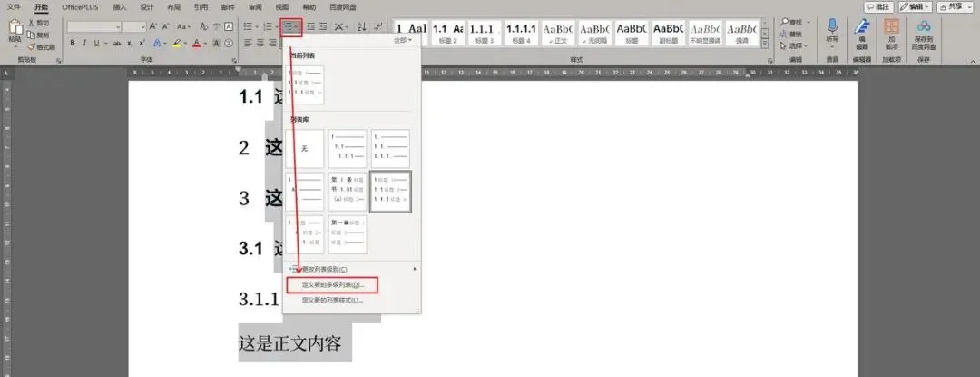Screen dimensions: 980x377
Task: Toggle Bold formatting
Action: pos(73,43)
